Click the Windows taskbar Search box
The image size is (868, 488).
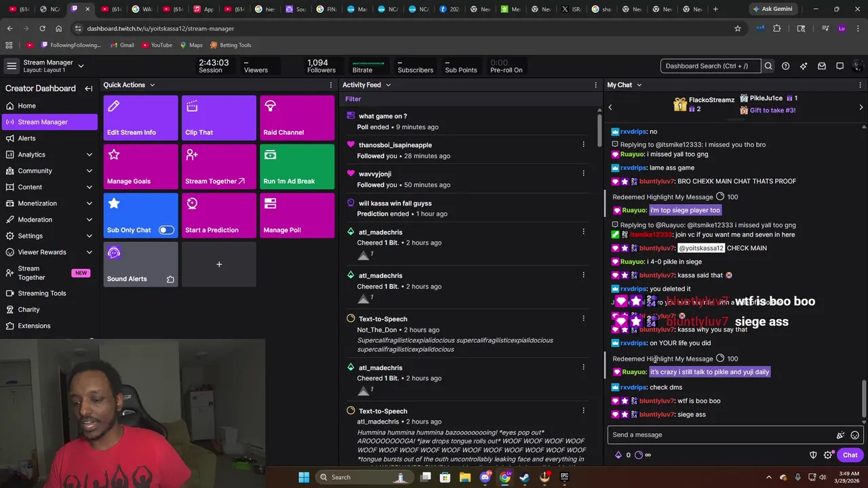click(x=364, y=477)
